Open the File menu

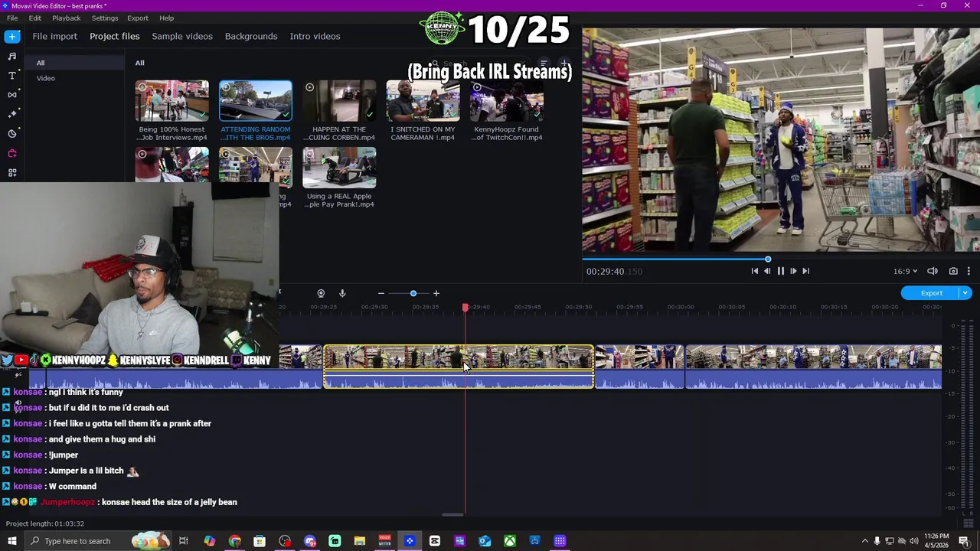click(x=12, y=18)
